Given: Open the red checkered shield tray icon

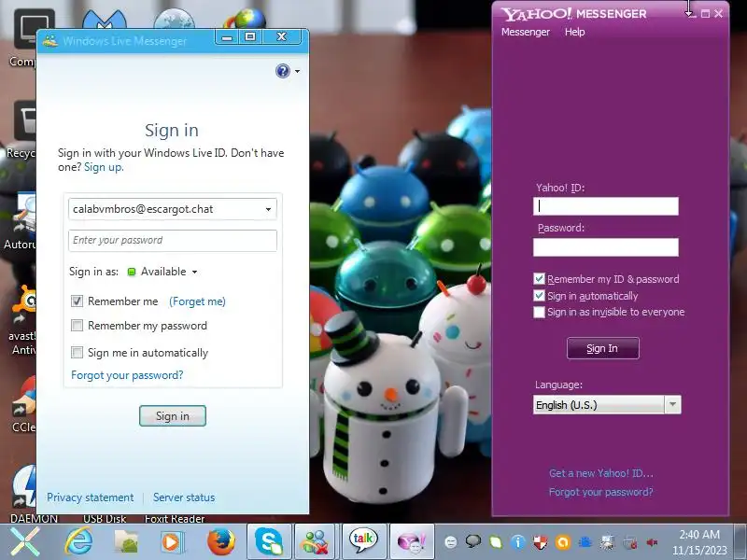Looking at the screenshot, I should [541, 541].
